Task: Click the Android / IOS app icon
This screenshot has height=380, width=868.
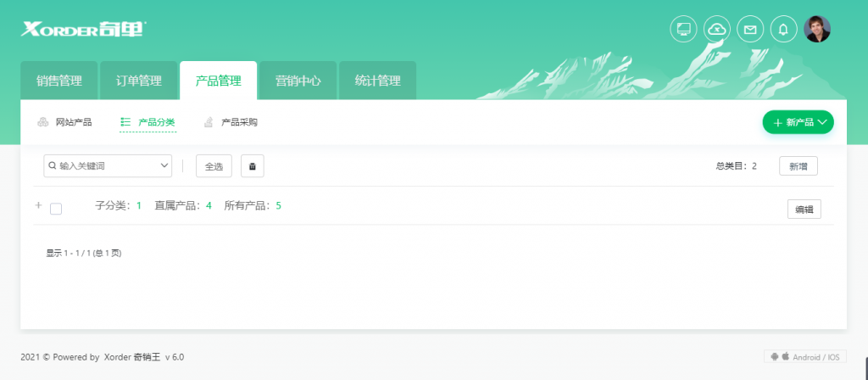Action: coord(805,357)
